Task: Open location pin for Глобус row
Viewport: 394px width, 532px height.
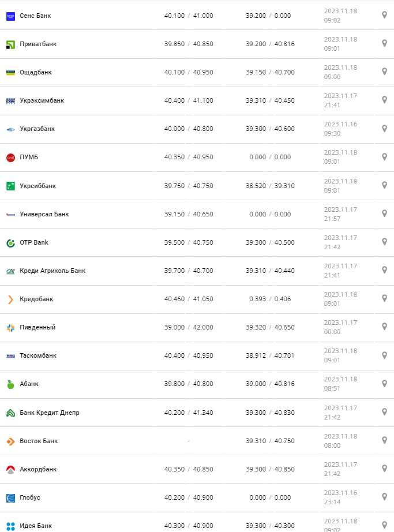Action: (x=385, y=497)
